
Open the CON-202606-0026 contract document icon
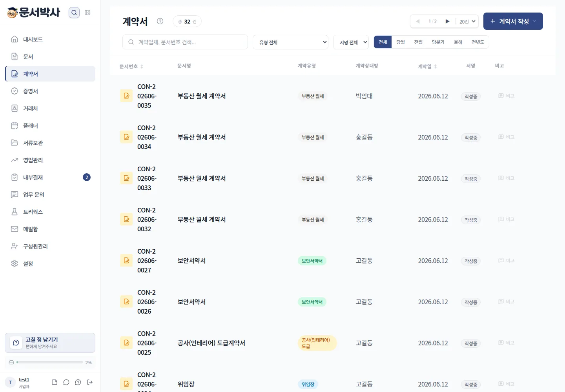pyautogui.click(x=126, y=301)
